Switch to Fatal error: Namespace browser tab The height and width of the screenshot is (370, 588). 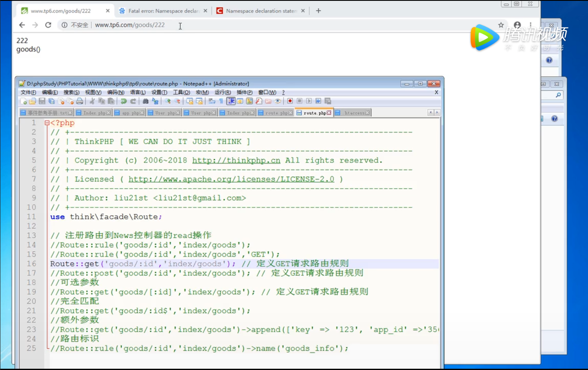[x=163, y=11]
